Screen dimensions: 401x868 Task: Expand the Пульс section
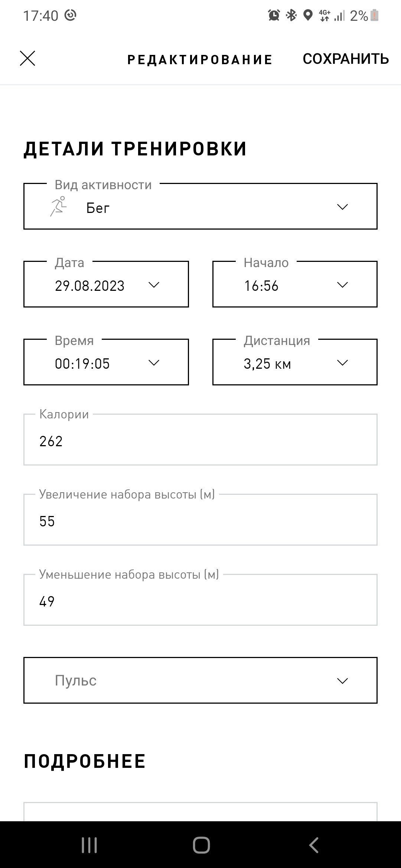point(200,680)
